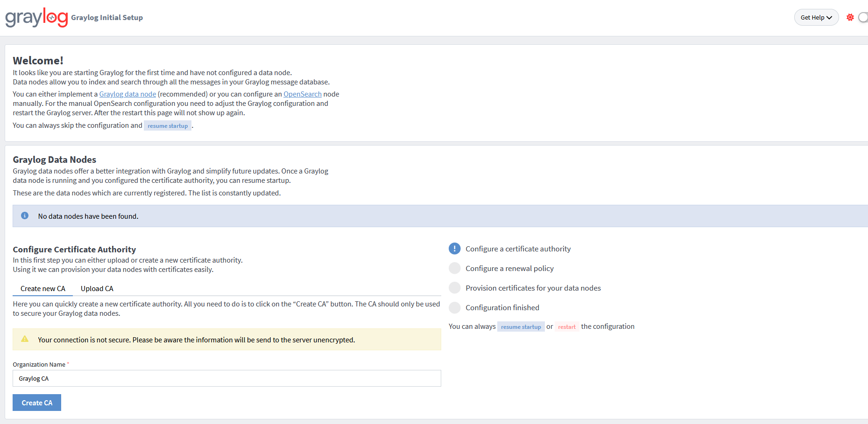Click the red restart configuration button

point(566,327)
